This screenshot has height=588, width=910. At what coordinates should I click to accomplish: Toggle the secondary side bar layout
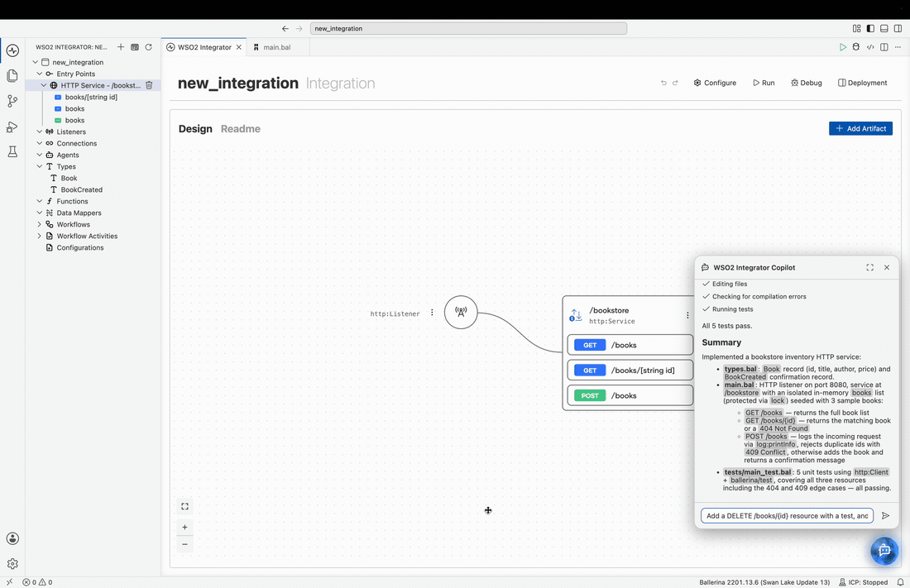[x=898, y=28]
